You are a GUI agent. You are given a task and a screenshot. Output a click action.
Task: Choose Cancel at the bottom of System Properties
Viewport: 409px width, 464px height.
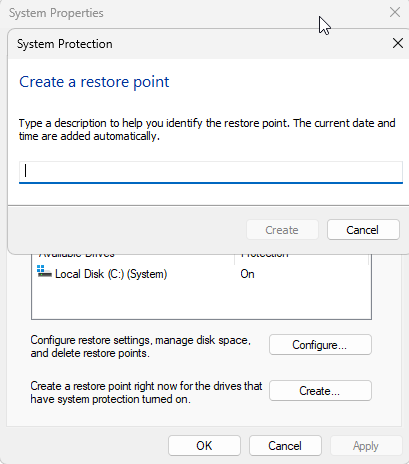[x=285, y=446]
